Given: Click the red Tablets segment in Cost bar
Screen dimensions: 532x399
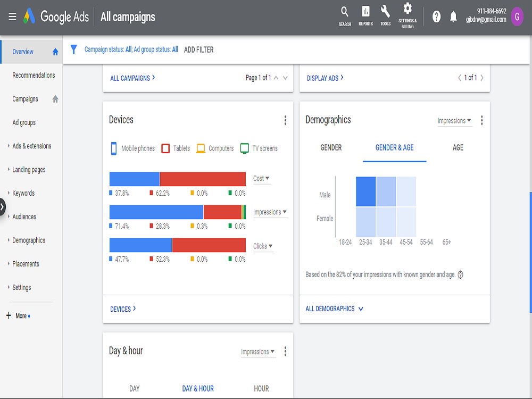Looking at the screenshot, I should point(203,179).
